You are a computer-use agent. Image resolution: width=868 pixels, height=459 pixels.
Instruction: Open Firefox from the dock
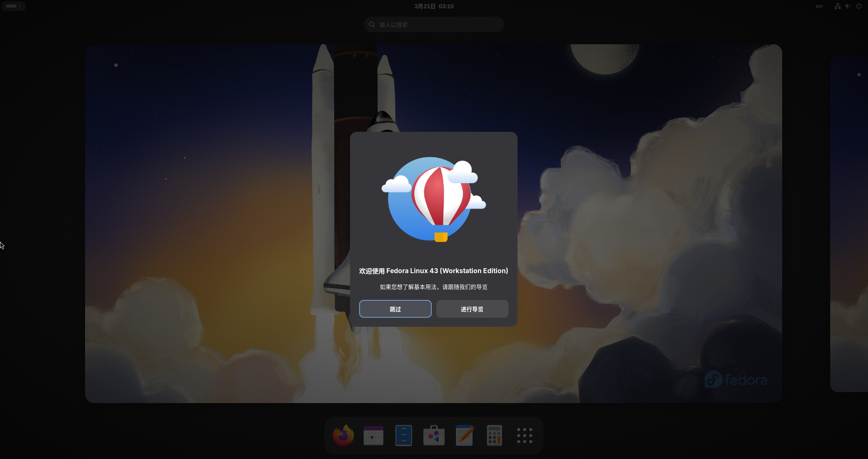(343, 435)
